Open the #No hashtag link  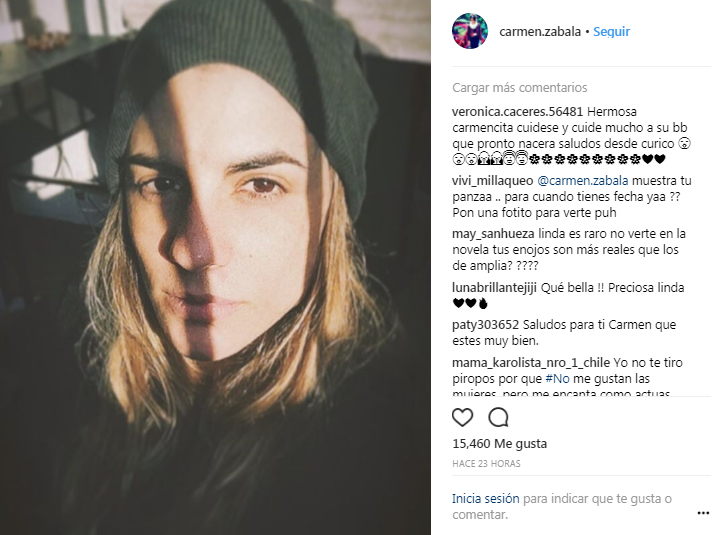click(557, 379)
